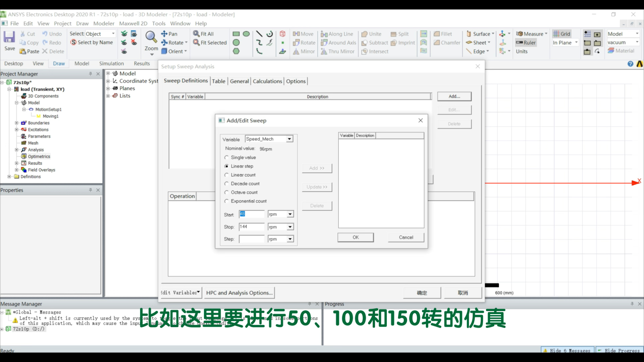Screen dimensions: 644x362
Task: Click the Split tool icon
Action: [x=400, y=34]
